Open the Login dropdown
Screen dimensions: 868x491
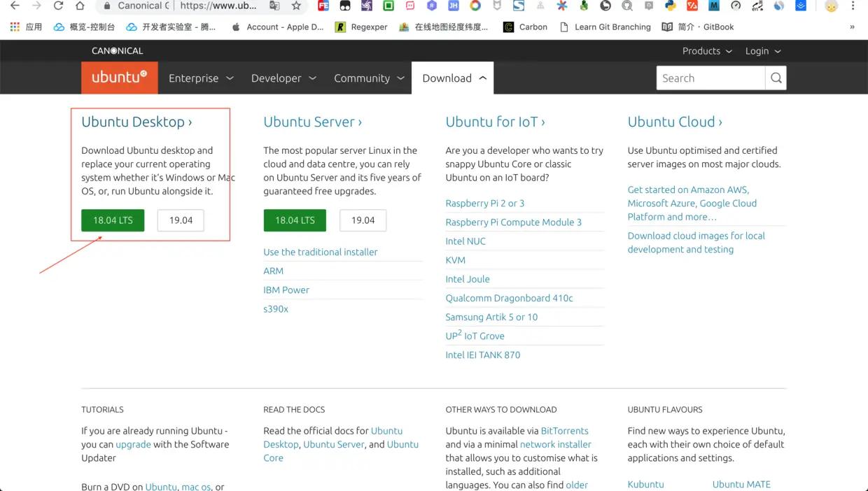(762, 50)
